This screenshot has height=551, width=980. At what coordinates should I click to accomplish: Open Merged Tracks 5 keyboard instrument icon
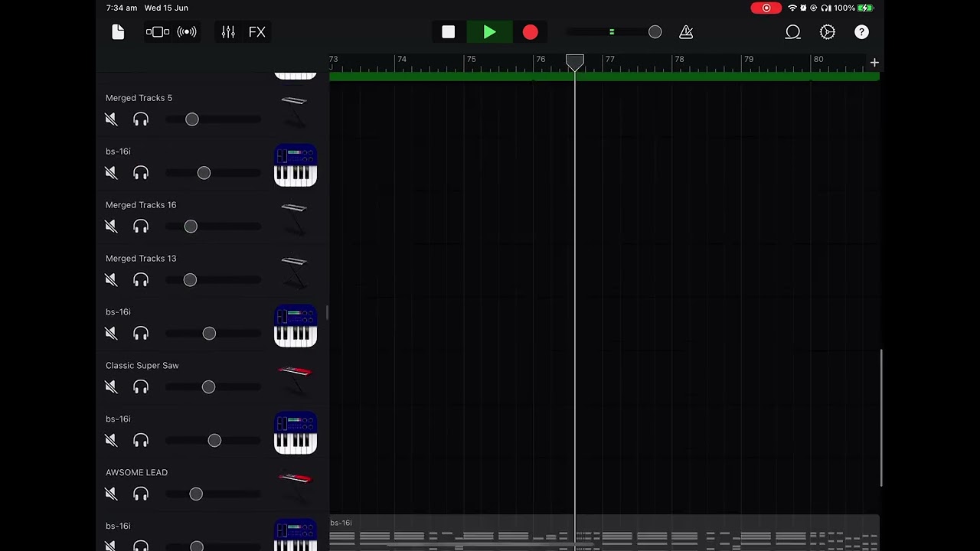point(295,112)
